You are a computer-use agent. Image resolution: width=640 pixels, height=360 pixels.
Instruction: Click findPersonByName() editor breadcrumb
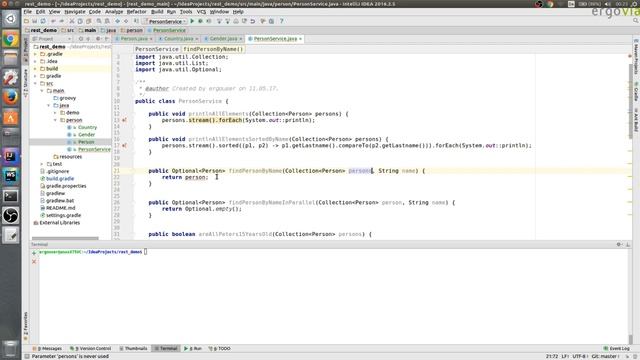point(213,49)
